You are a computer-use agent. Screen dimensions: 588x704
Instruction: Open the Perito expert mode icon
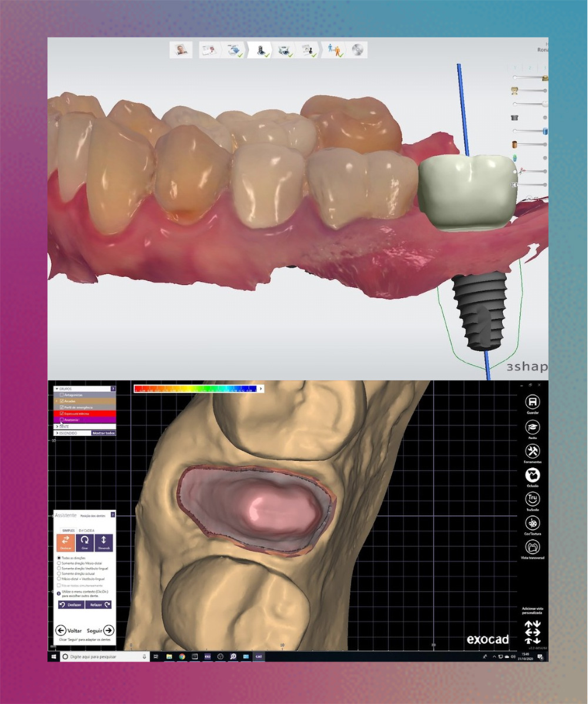tap(532, 427)
